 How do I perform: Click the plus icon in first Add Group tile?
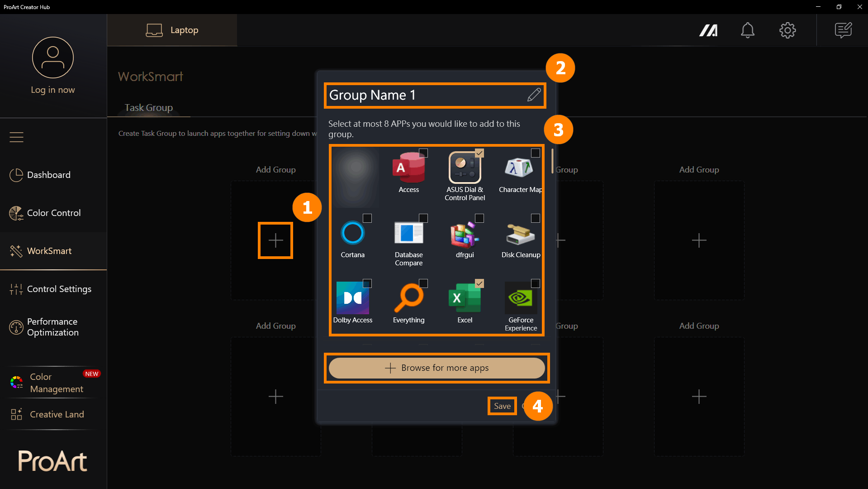coord(275,240)
